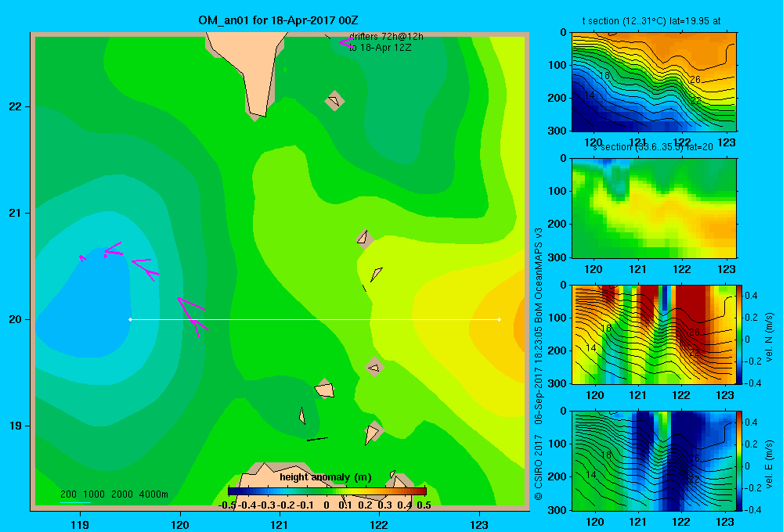
Task: Click the map title OM_an01 for 18-Apr-2017 00Z
Action: (278, 20)
